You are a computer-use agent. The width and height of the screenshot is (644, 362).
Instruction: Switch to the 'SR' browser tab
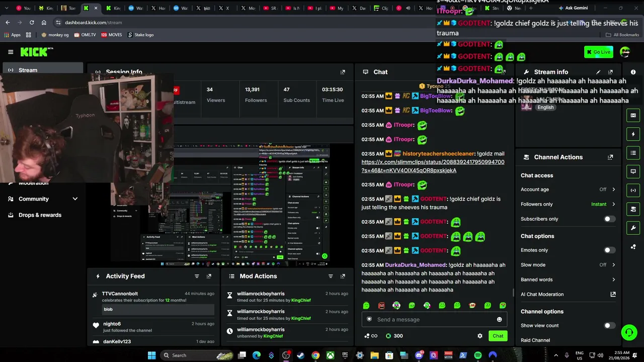(x=270, y=8)
